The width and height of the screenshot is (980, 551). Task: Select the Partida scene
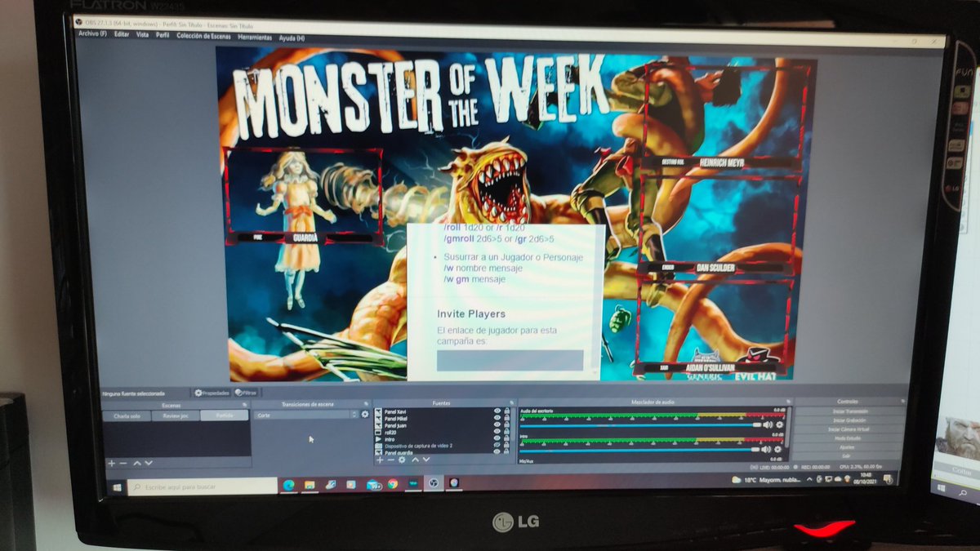point(224,415)
